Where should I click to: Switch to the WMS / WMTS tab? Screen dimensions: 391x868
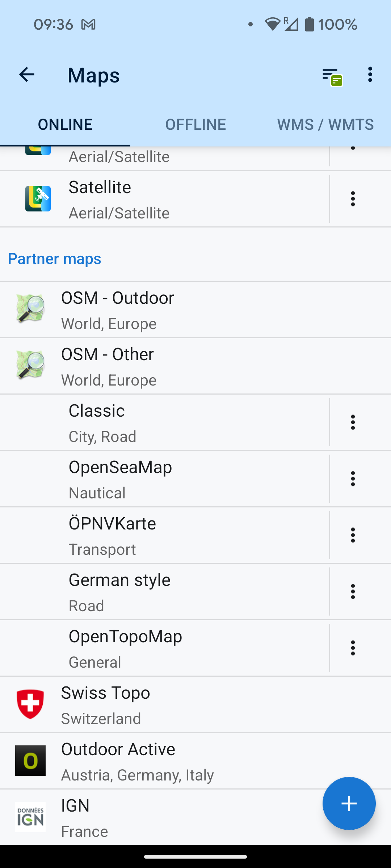pos(325,124)
